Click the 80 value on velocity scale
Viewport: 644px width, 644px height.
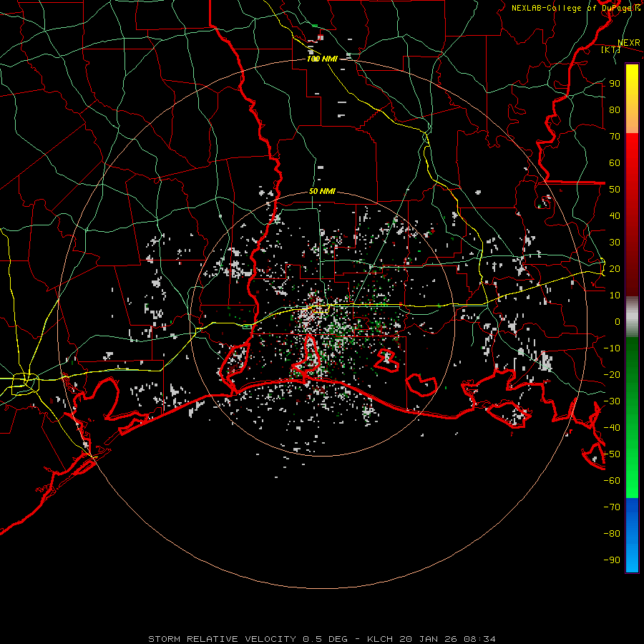pos(615,109)
